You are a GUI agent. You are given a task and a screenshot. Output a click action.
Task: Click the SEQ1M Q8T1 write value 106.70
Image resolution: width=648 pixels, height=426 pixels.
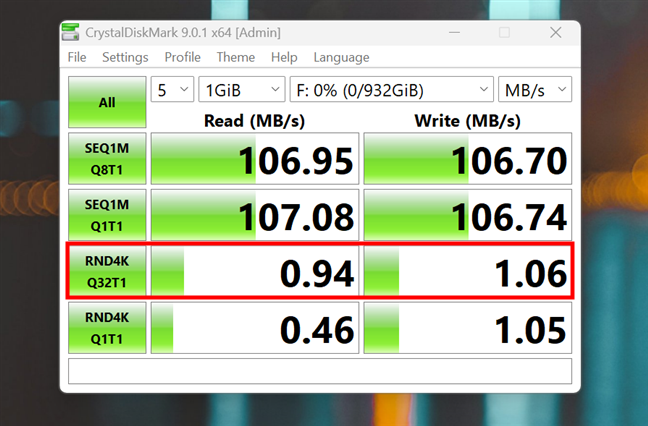click(x=468, y=159)
